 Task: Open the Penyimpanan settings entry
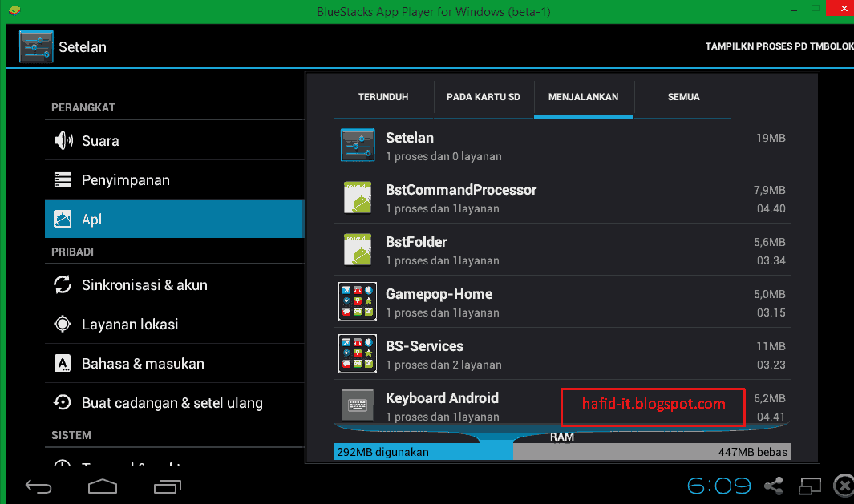coord(174,179)
